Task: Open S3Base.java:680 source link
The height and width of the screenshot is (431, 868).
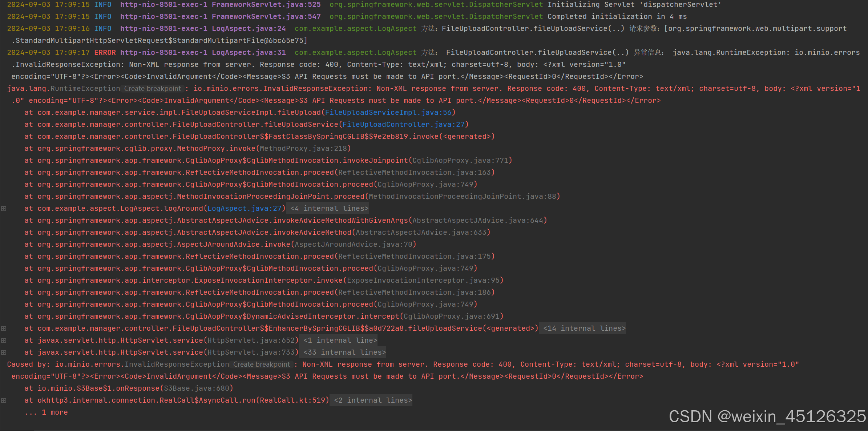Action: click(197, 388)
